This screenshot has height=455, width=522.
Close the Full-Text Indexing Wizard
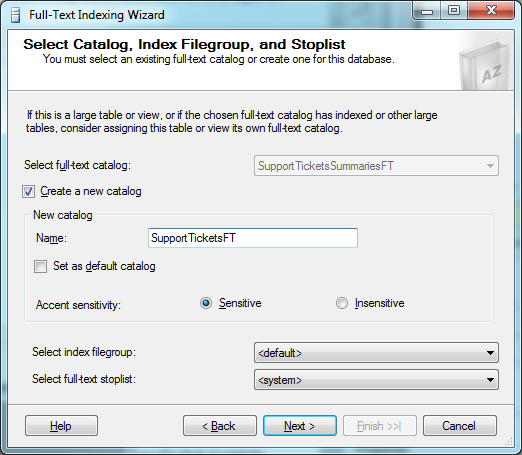(x=491, y=11)
